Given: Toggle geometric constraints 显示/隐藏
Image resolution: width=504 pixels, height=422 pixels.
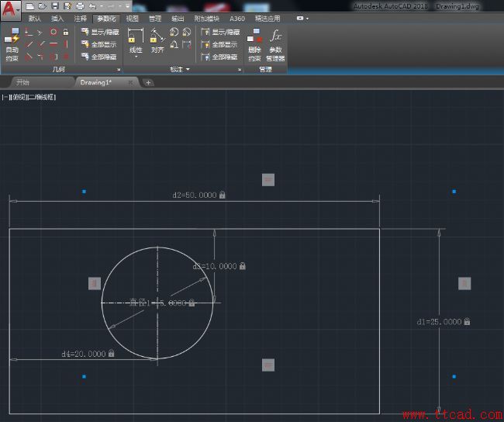Looking at the screenshot, I should [x=100, y=32].
